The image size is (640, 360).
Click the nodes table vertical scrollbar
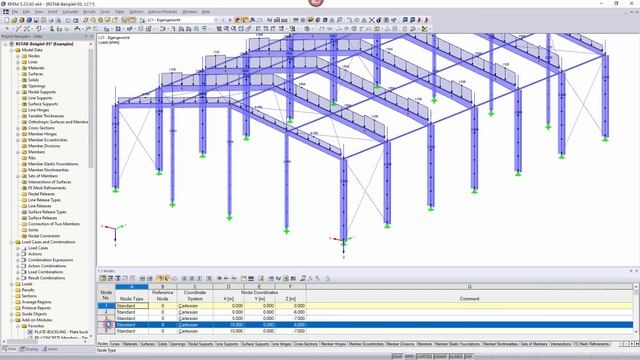point(636,309)
